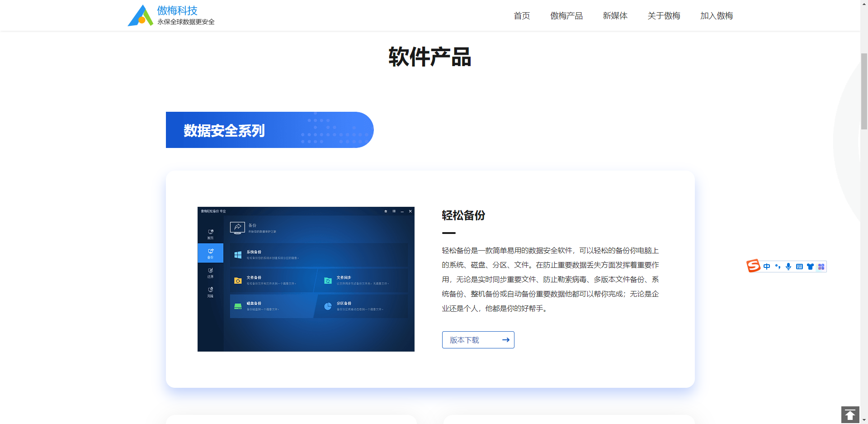
Task: Click the 软件产品 page heading
Action: click(x=430, y=57)
